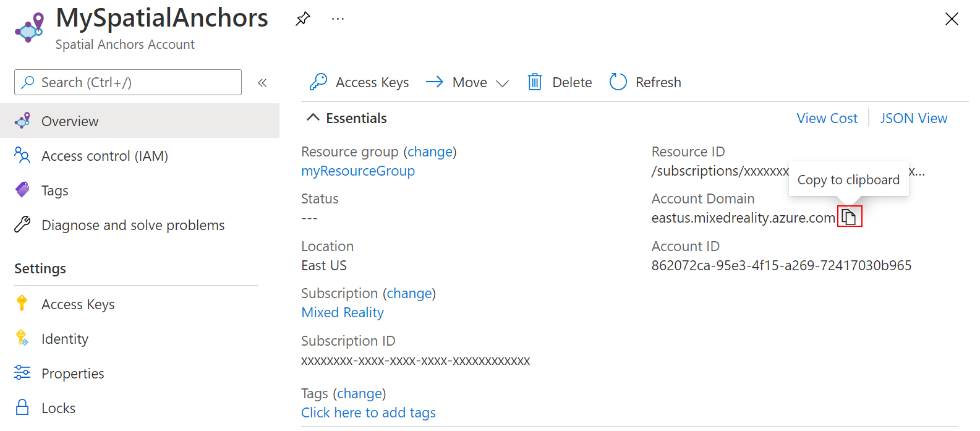This screenshot has height=431, width=980.
Task: Collapse the sidebar with double chevron
Action: point(262,82)
